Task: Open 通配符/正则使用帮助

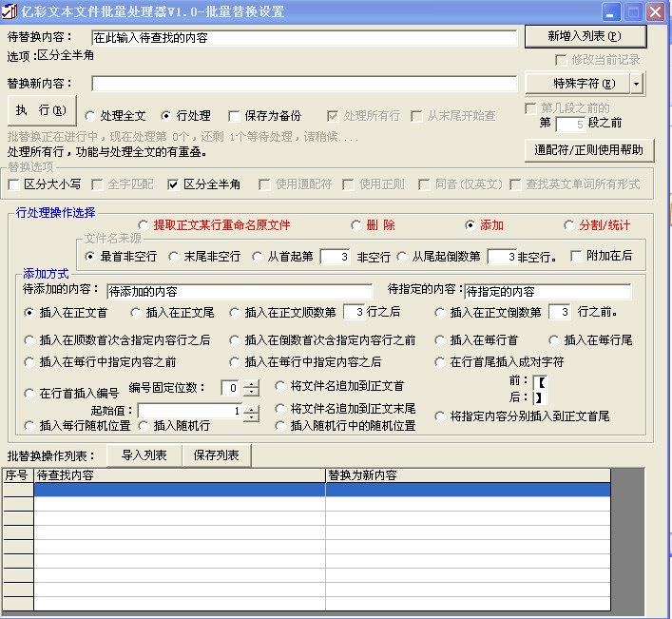Action: (589, 150)
